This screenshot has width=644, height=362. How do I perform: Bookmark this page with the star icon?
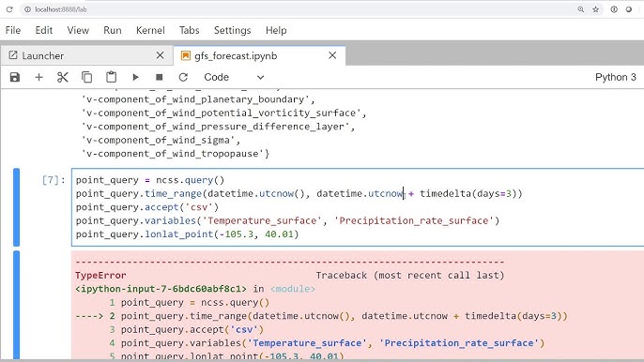(595, 9)
